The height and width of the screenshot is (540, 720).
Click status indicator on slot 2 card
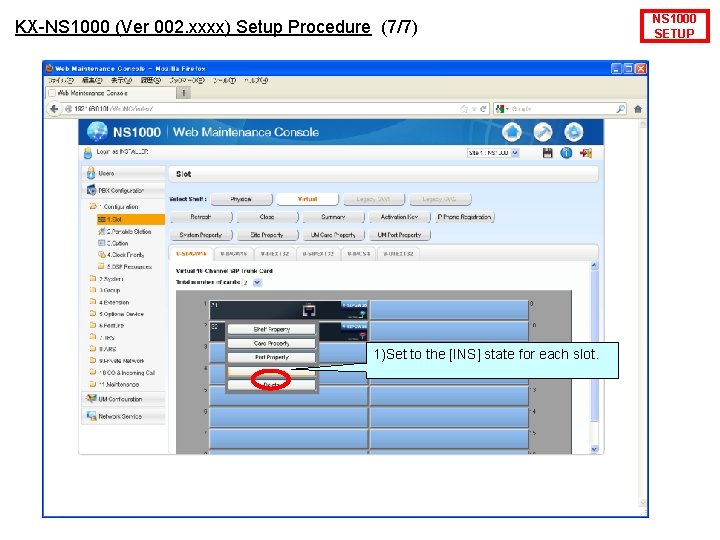362,336
